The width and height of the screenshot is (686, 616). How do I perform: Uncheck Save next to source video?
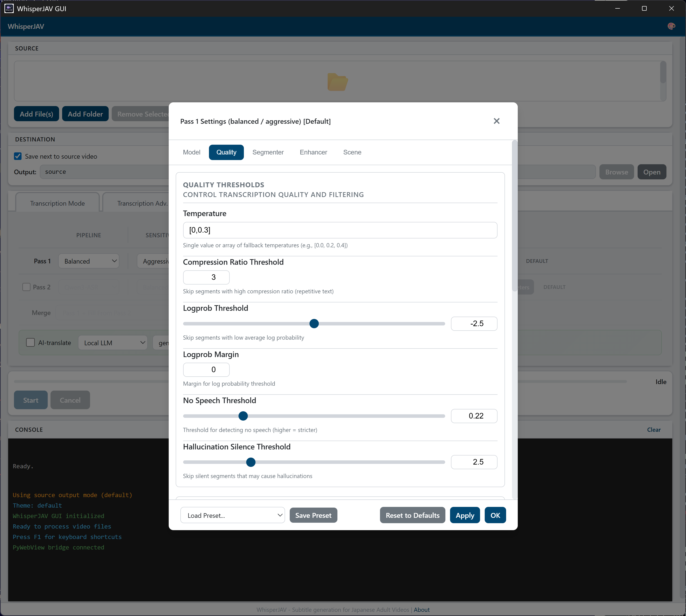click(18, 156)
